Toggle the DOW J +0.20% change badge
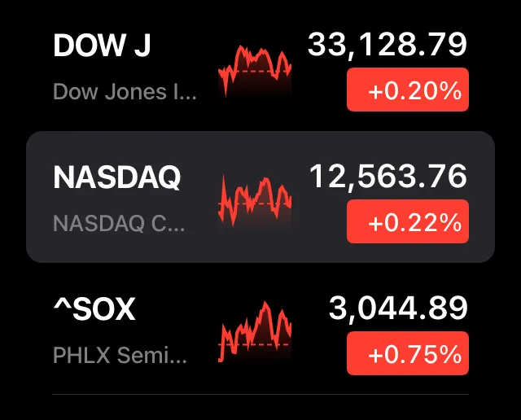This screenshot has width=521, height=420. (x=408, y=91)
